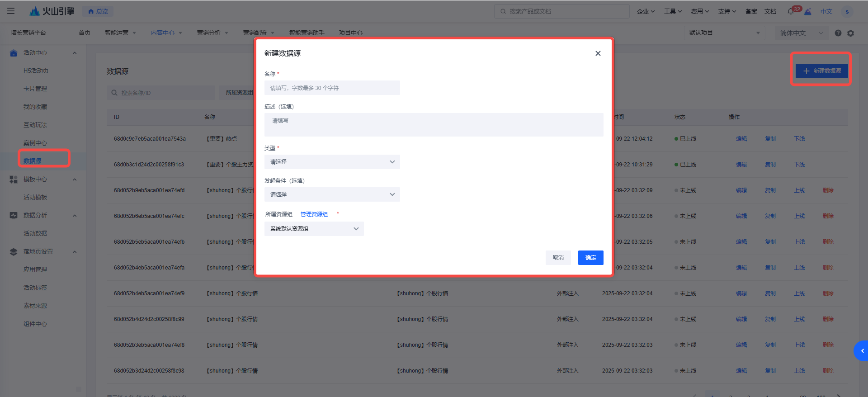Image resolution: width=868 pixels, height=397 pixels.
Task: Open the 营销分析 menu
Action: coord(212,33)
